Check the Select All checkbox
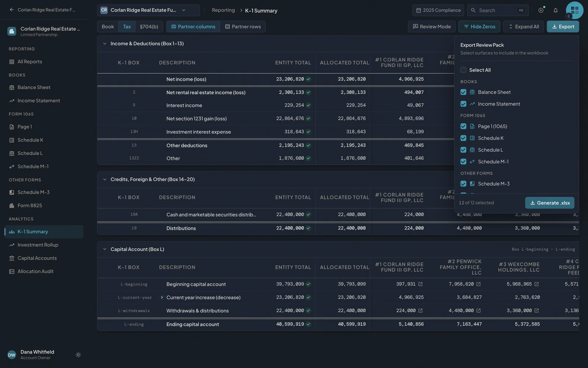 pos(463,70)
